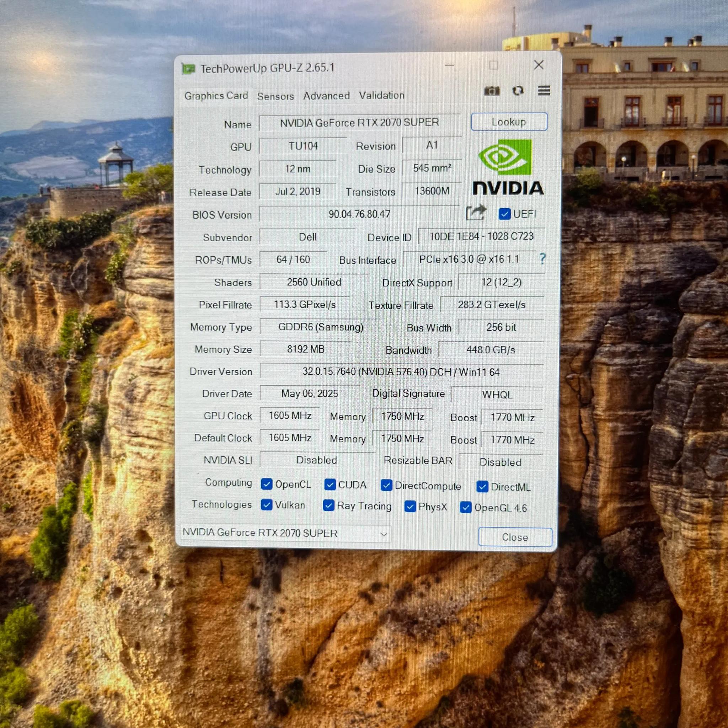Click the Shaders value 2560 Unified

[x=314, y=282]
